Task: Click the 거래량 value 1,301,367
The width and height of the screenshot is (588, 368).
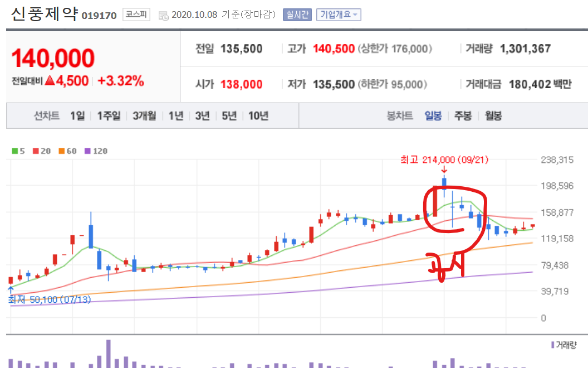Action: tap(526, 49)
